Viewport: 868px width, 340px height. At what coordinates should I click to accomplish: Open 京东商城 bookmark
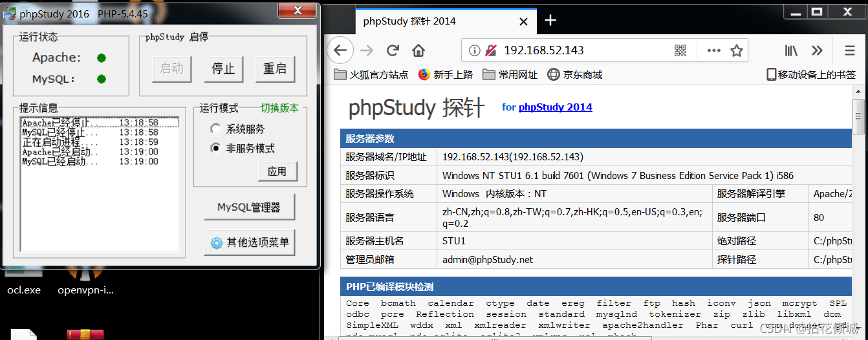click(x=575, y=74)
